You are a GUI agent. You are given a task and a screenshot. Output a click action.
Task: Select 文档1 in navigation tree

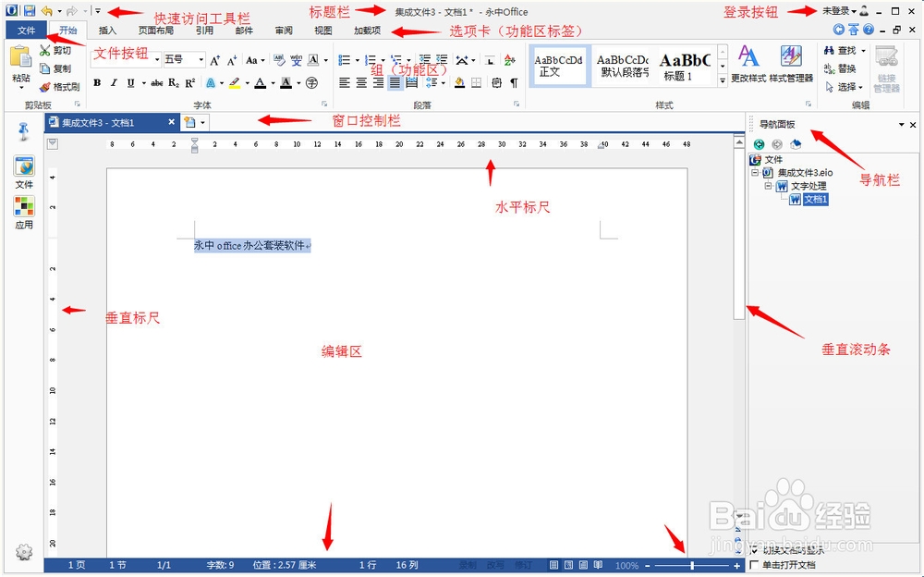[816, 200]
